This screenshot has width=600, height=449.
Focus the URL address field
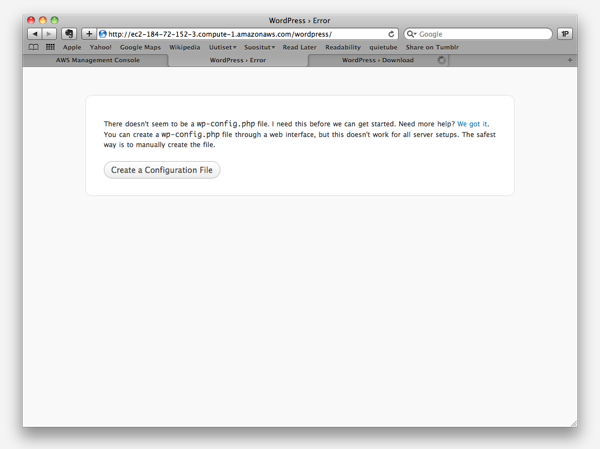click(247, 34)
